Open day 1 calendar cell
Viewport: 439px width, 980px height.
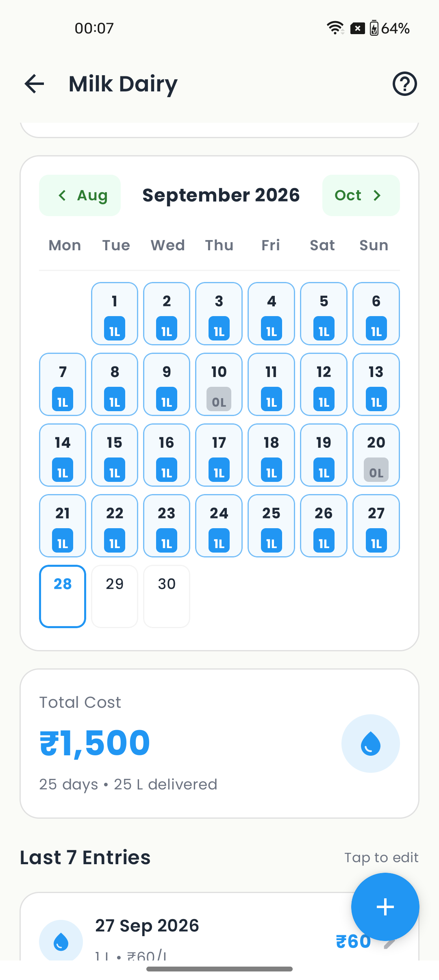tap(115, 314)
